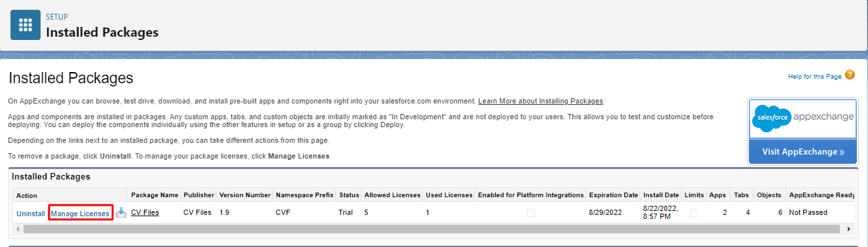Image resolution: width=868 pixels, height=247 pixels.
Task: Click the CVF namespace prefix cell
Action: pyautogui.click(x=283, y=212)
